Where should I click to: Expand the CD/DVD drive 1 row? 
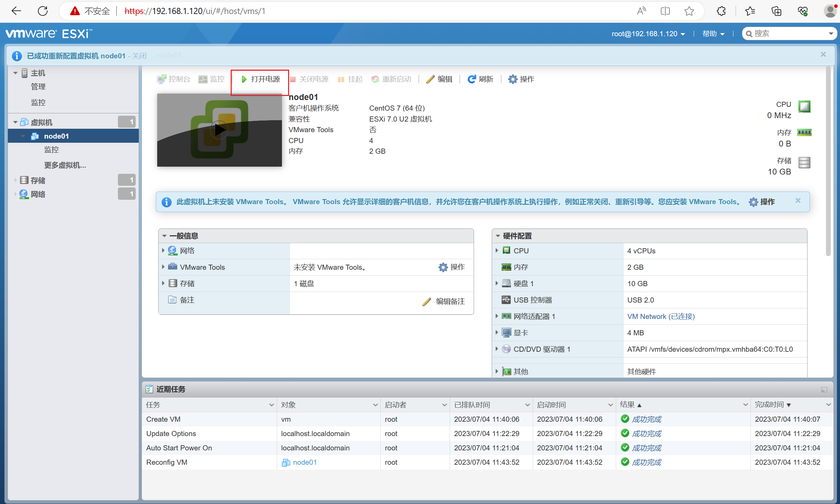coord(497,349)
